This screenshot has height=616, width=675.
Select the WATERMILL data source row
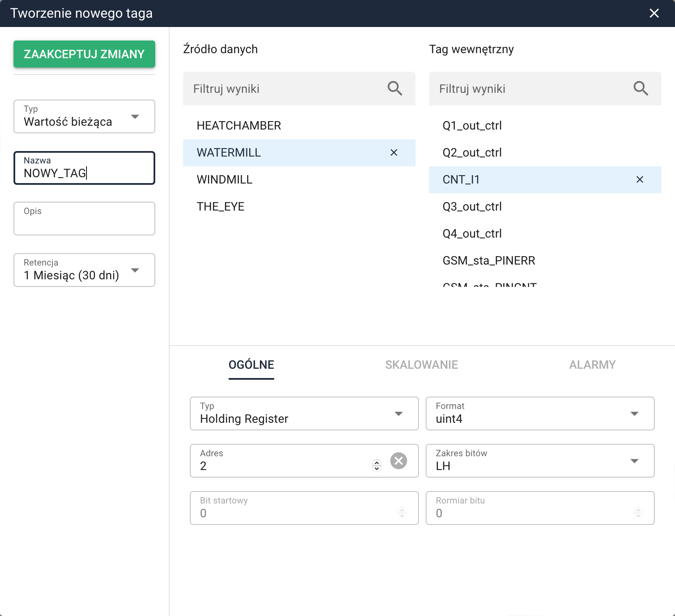coord(299,153)
